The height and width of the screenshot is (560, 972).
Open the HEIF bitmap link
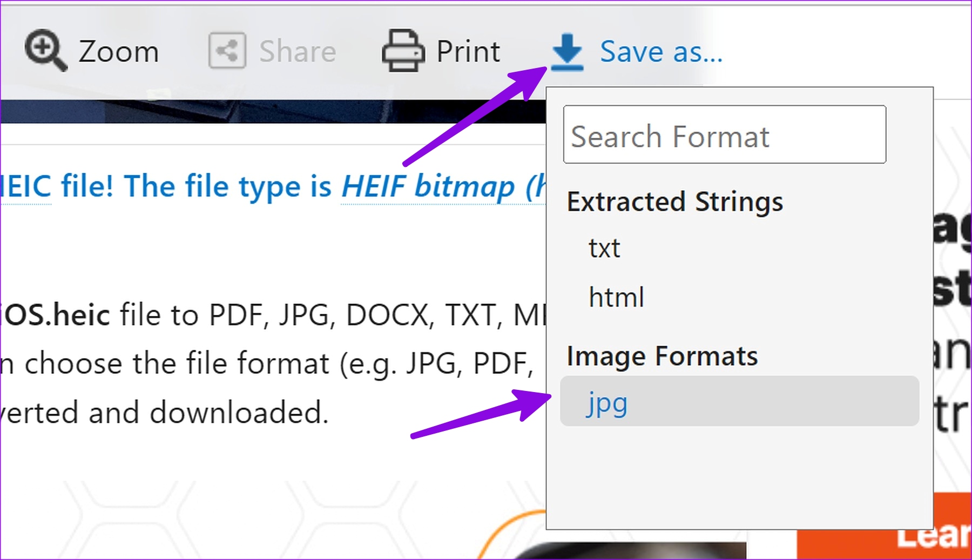tap(444, 187)
